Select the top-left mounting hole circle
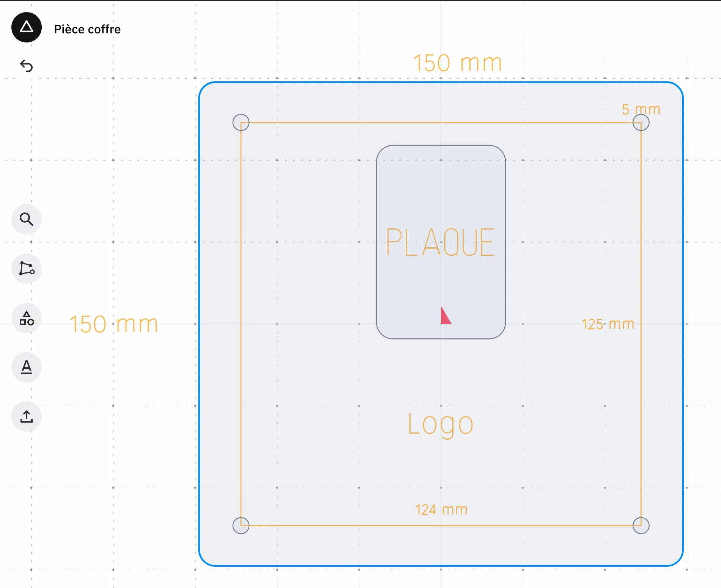721x588 pixels. tap(241, 123)
